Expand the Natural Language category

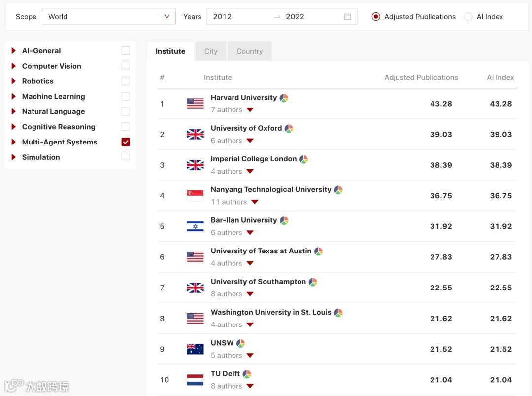point(14,111)
